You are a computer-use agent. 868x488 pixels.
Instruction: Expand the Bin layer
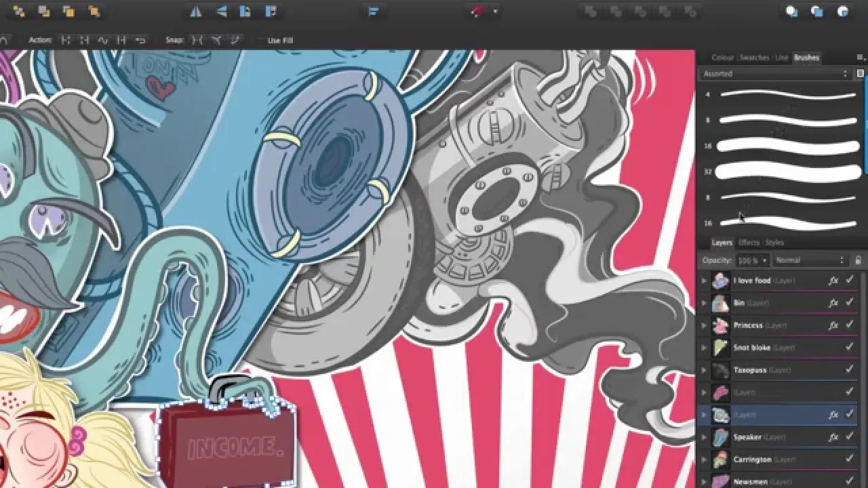tap(704, 302)
